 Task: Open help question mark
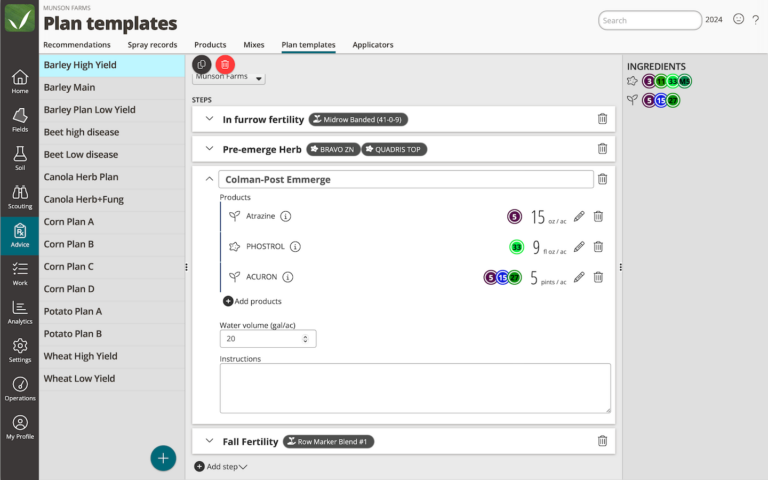[x=756, y=20]
